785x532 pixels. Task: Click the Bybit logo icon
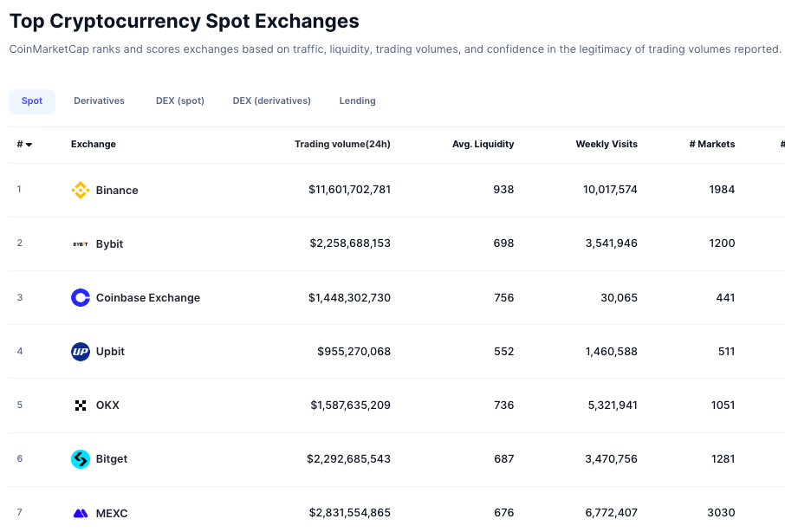80,244
